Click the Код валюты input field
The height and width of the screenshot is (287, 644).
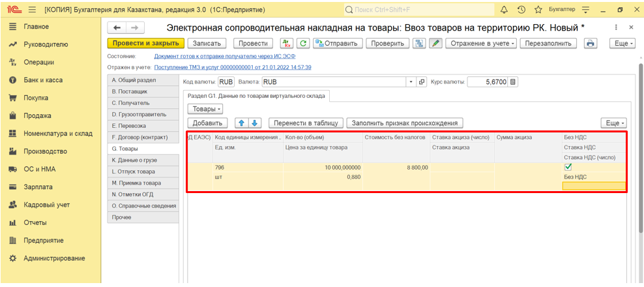click(226, 82)
